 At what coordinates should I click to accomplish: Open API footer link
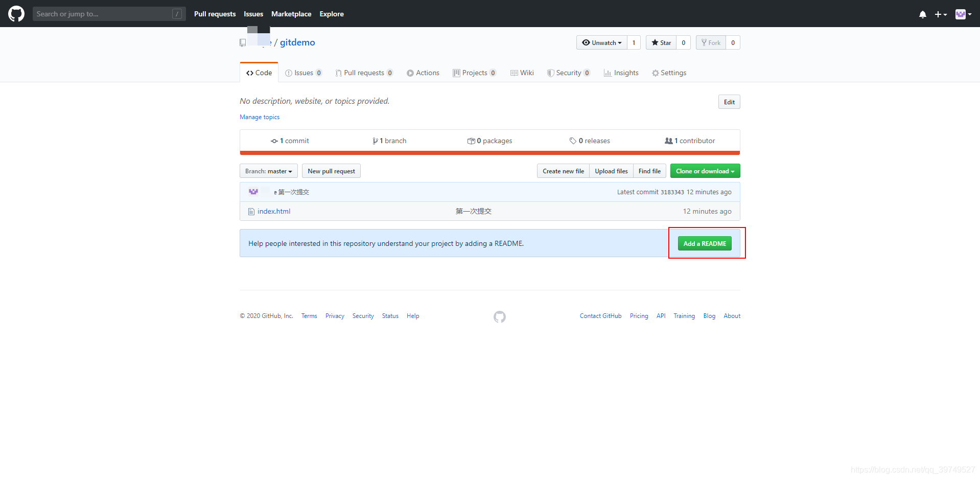(x=661, y=316)
